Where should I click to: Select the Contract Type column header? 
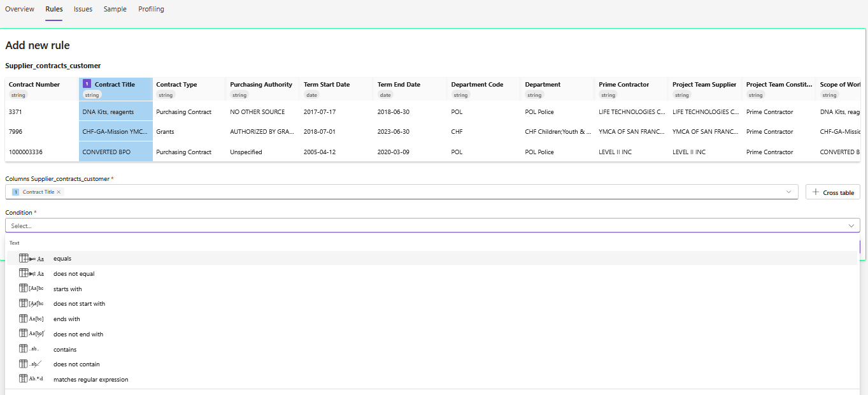coord(176,85)
